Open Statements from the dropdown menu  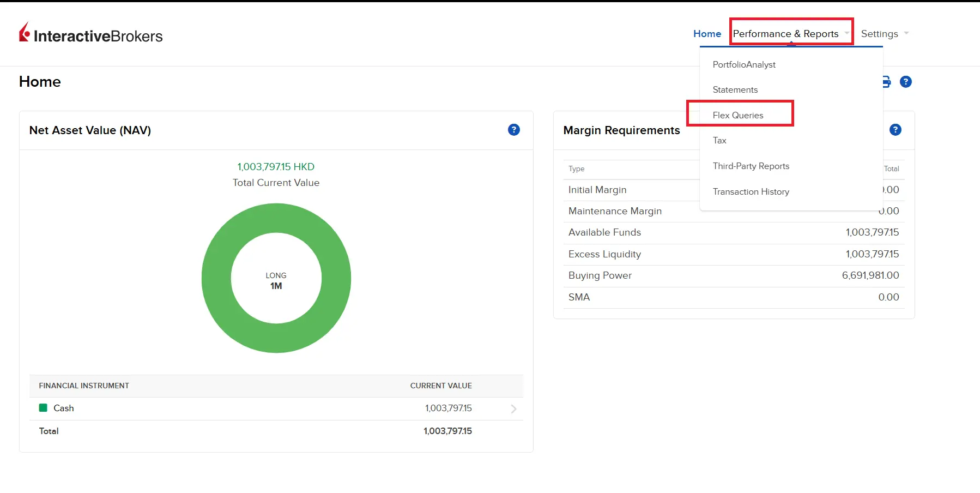pos(735,89)
